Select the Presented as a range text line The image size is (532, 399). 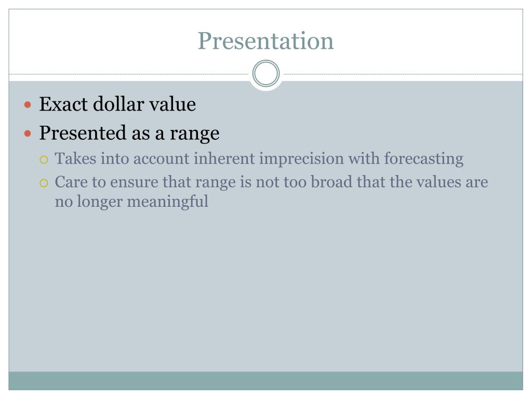129,133
